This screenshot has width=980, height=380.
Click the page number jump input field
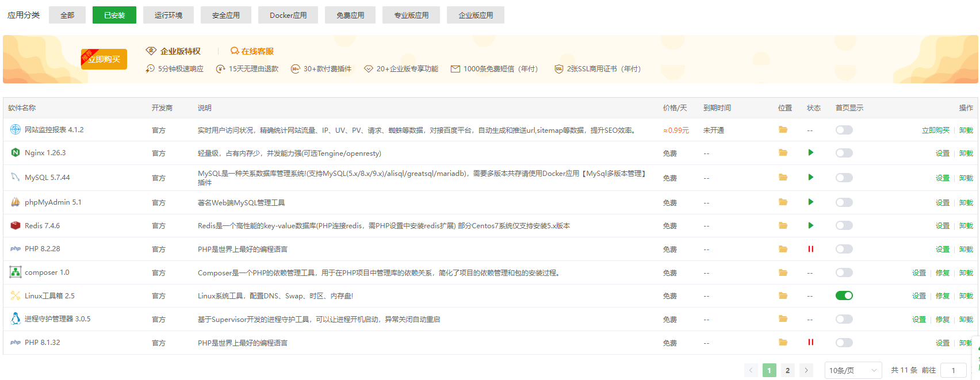coord(953,370)
